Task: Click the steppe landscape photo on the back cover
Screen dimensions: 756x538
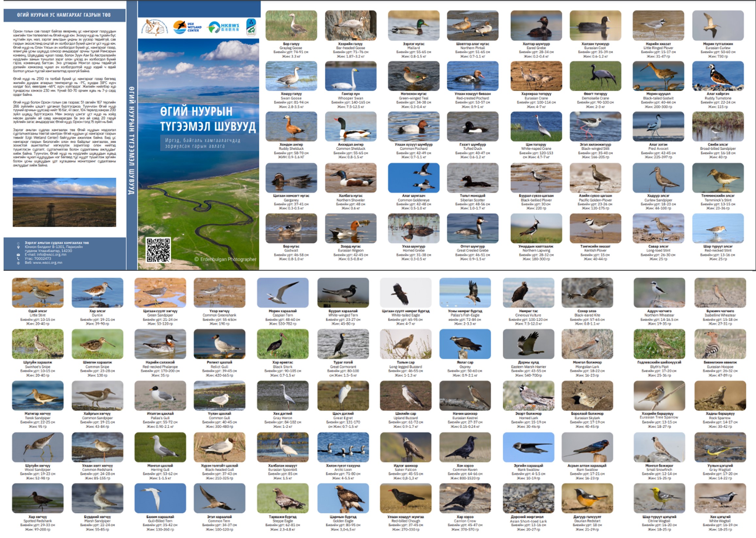Action: point(64,202)
